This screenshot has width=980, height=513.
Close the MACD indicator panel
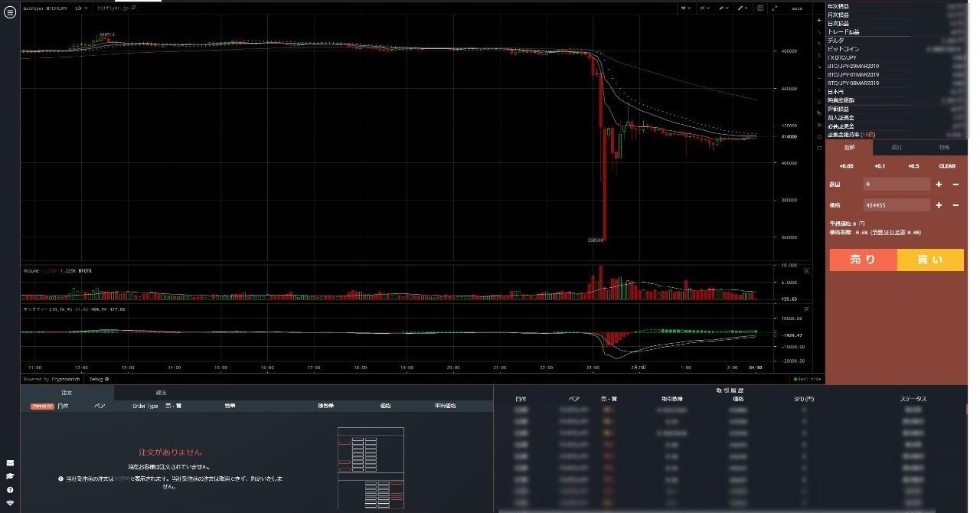(806, 310)
